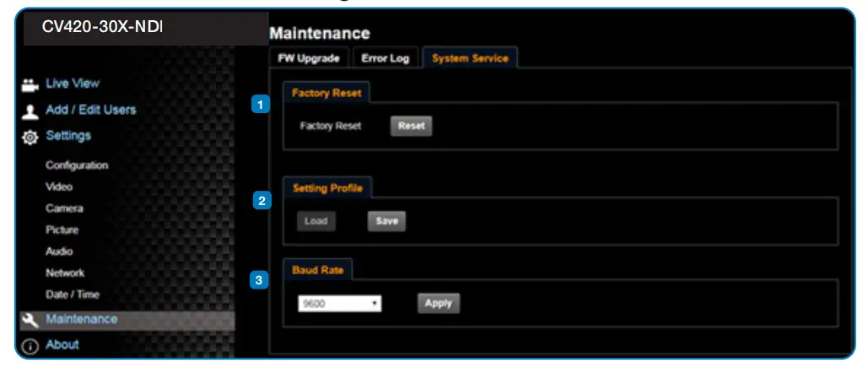The image size is (868, 368).
Task: Click the Maintenance page heading
Action: (320, 33)
